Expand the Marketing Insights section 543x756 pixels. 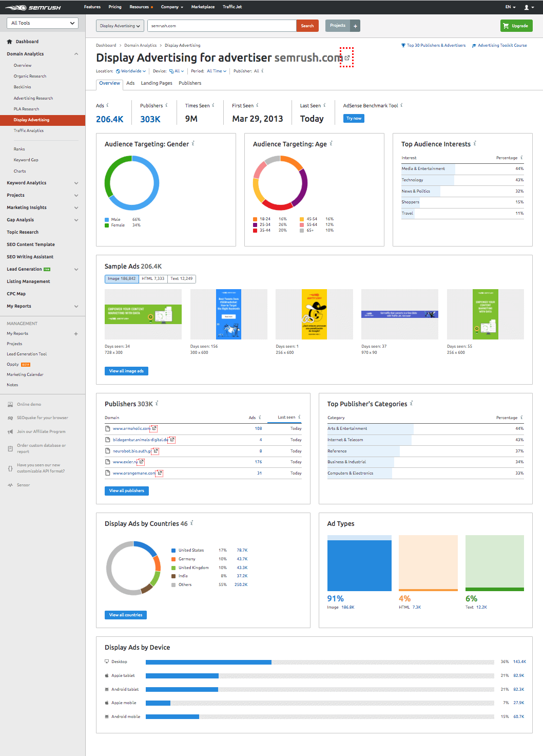[x=76, y=207]
